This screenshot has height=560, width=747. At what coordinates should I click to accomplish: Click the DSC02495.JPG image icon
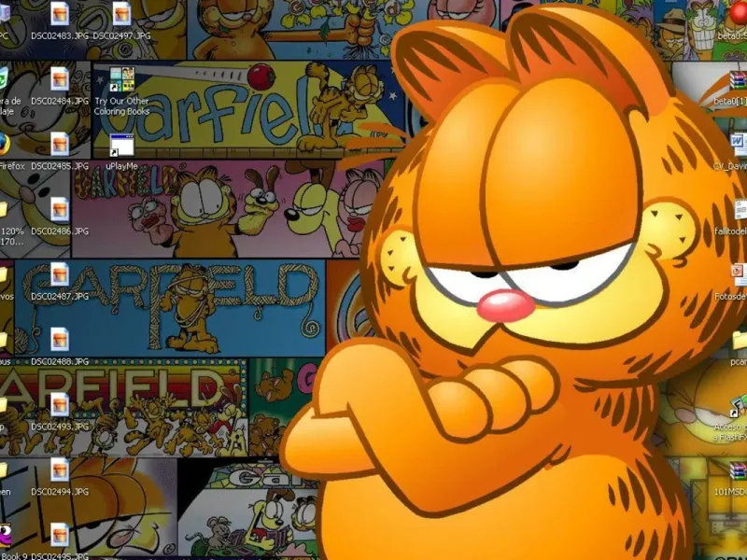60,535
